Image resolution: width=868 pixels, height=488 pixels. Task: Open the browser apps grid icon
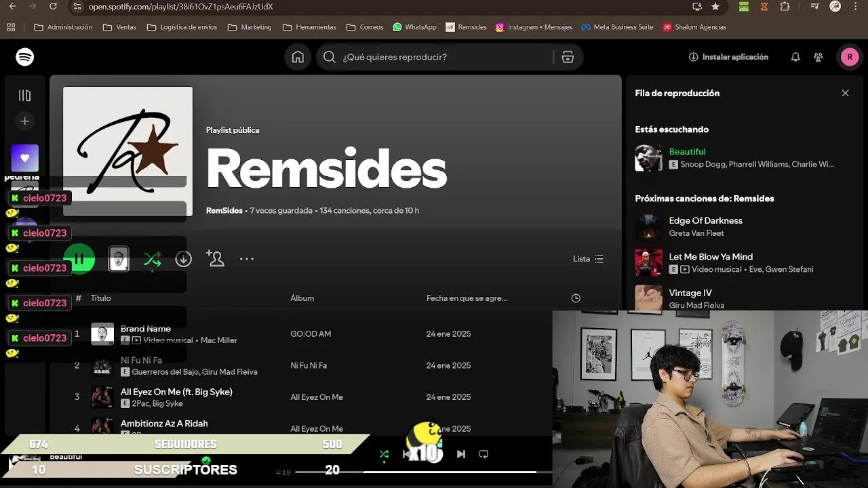pos(11,27)
